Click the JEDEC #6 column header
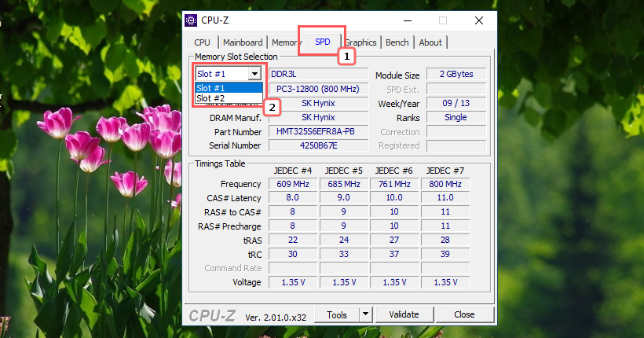Screen dimensions: 644x338 coord(394,171)
